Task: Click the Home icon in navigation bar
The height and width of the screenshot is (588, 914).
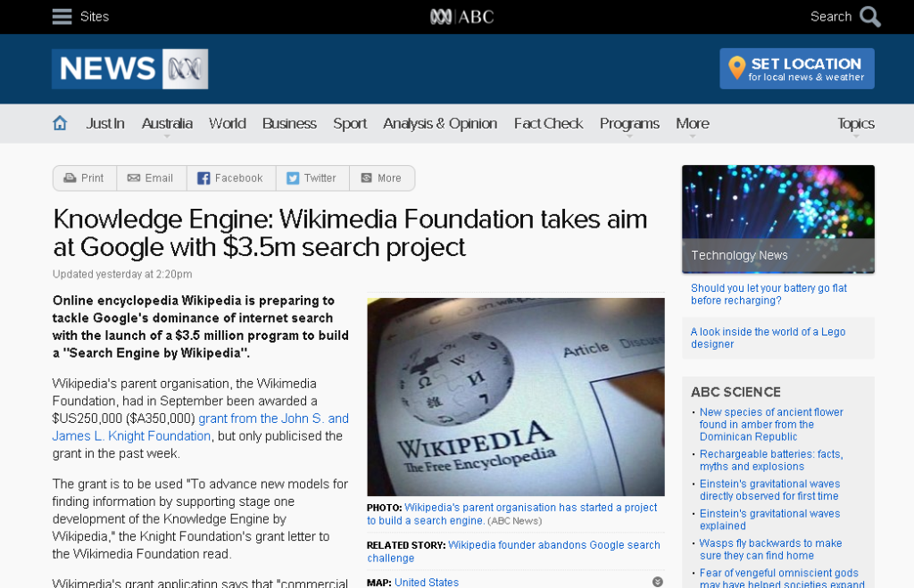Action: click(60, 123)
